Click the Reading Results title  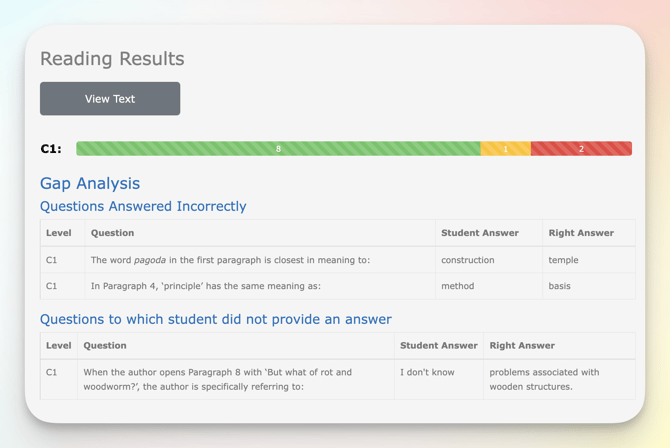[112, 59]
